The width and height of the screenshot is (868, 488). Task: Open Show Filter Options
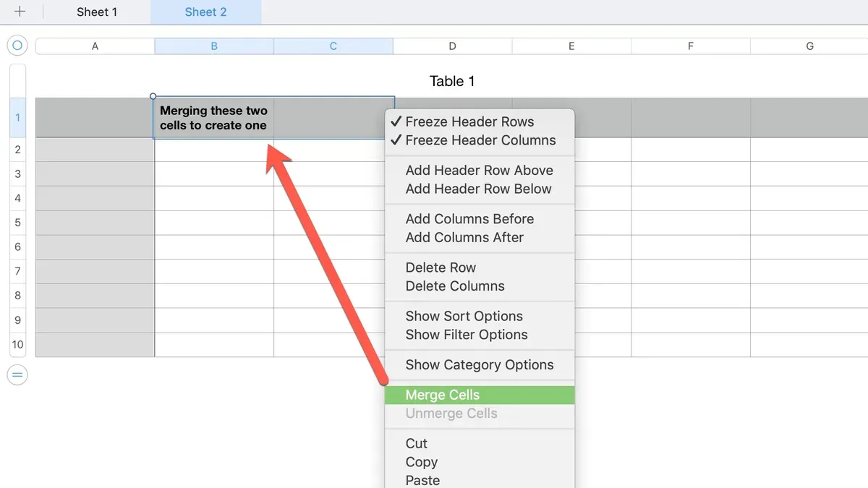click(x=480, y=335)
